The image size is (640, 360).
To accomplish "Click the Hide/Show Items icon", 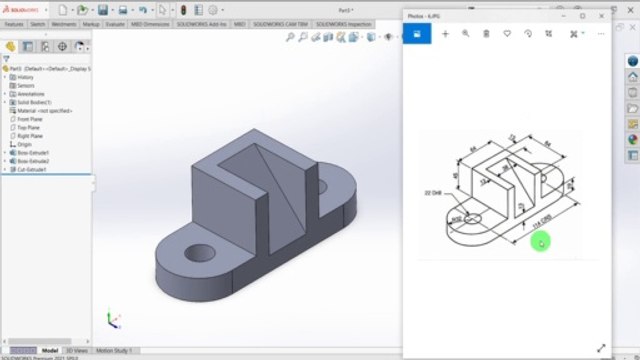I will click(x=388, y=37).
